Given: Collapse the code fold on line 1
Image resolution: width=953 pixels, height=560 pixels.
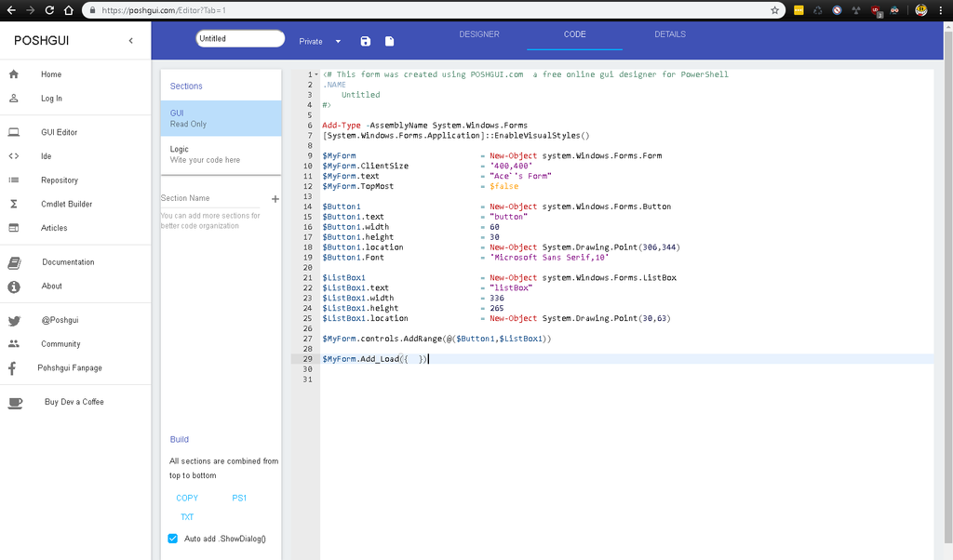Looking at the screenshot, I should click(x=315, y=73).
